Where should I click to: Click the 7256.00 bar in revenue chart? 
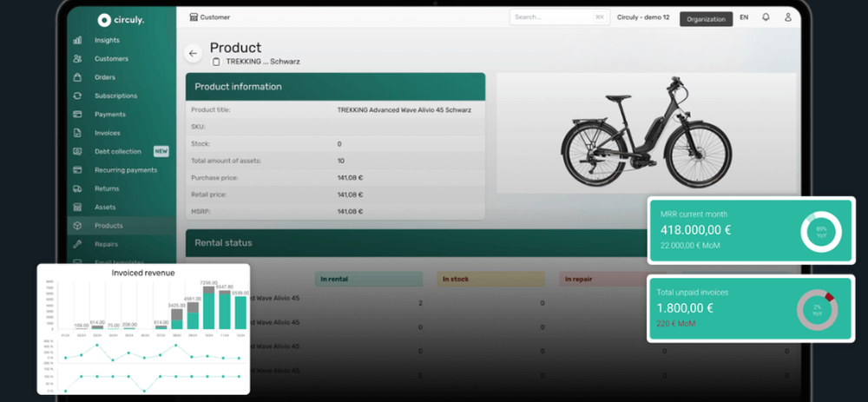(208, 307)
